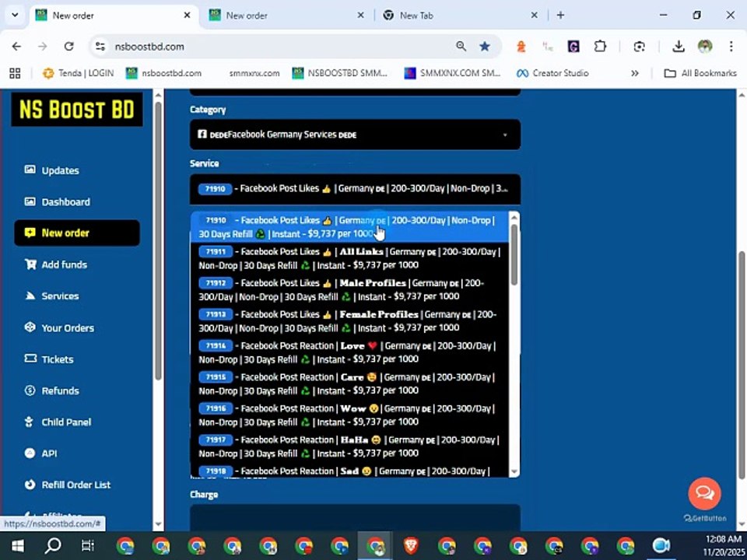Click the service list scrollbar thumb
Screen dimensions: 747x560
[x=514, y=254]
